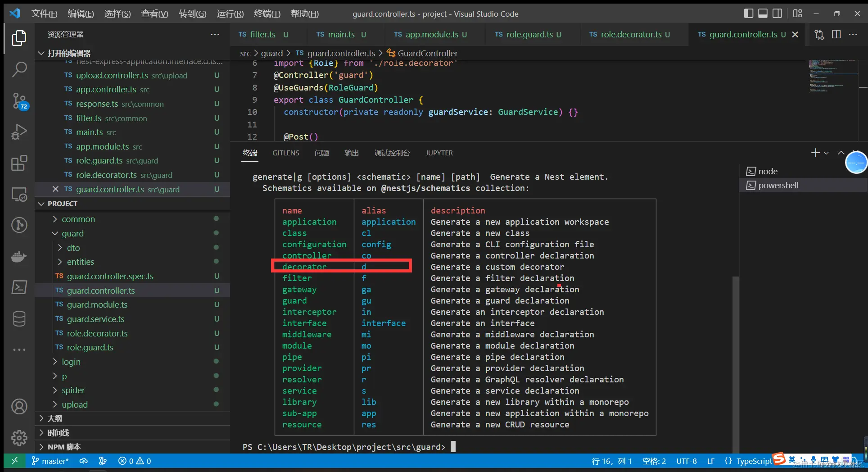Change the TypeScript language mode

click(755, 461)
